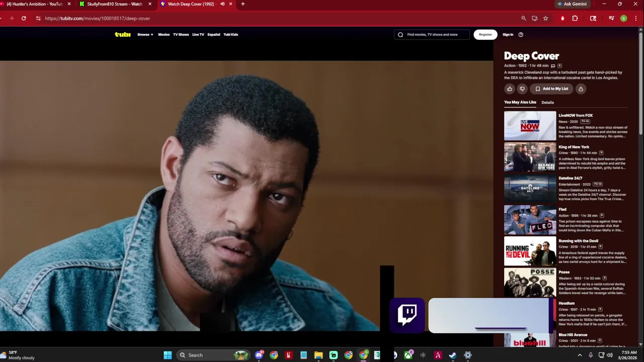Click the Sign In link
This screenshot has height=362, width=644.
pos(508,35)
